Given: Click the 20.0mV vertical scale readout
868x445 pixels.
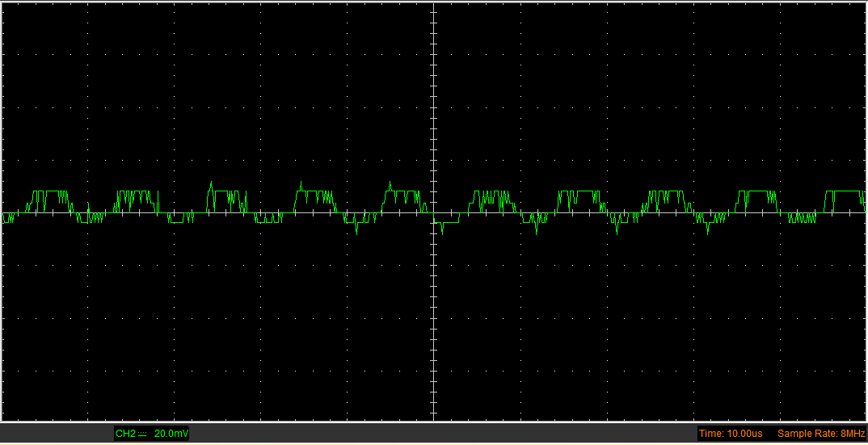Looking at the screenshot, I should click(x=171, y=434).
